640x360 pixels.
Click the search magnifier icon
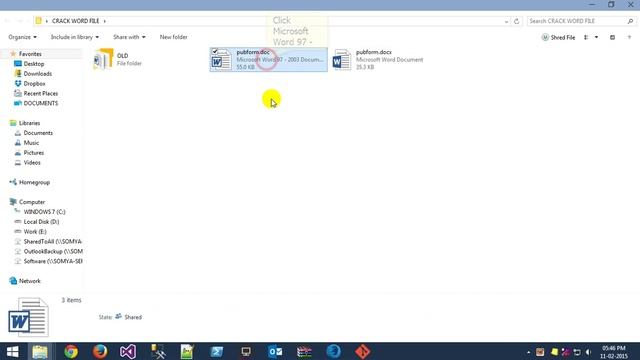631,21
